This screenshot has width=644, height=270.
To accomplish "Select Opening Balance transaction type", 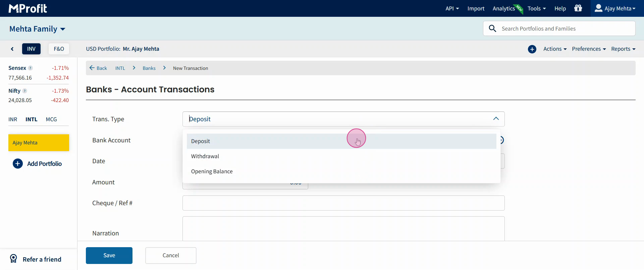I will (x=341, y=171).
